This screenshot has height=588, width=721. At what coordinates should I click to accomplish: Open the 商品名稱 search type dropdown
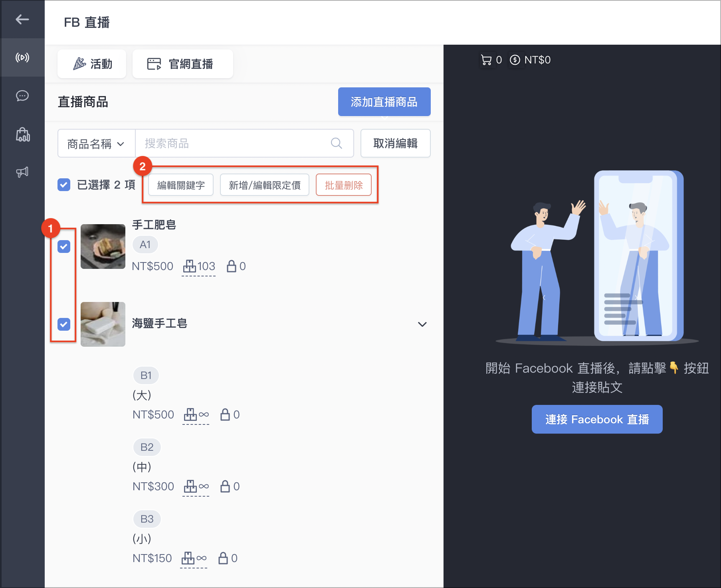click(96, 143)
